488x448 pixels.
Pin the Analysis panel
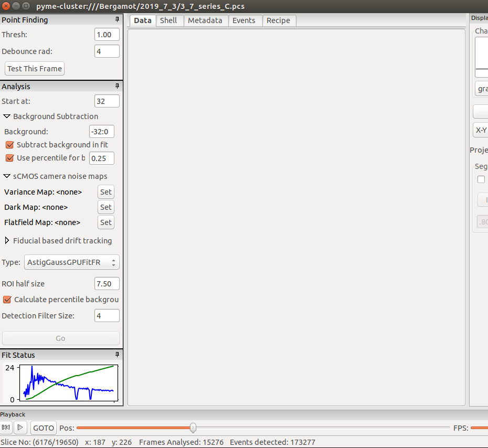click(117, 86)
